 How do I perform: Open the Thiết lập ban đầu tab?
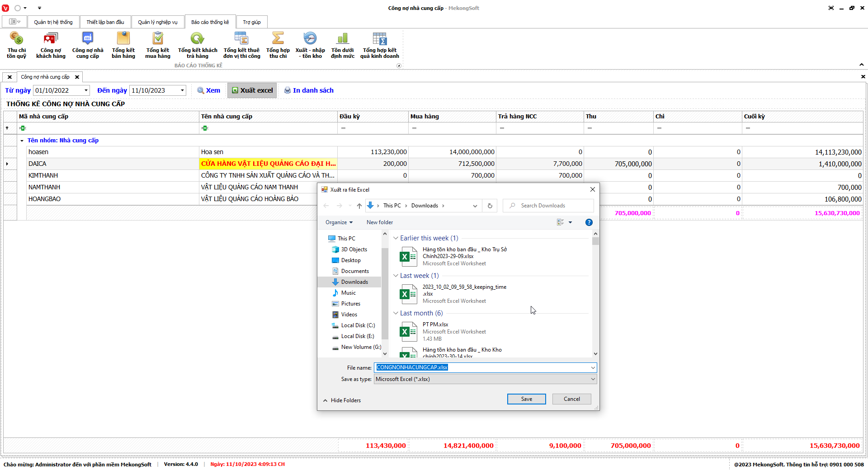(105, 22)
